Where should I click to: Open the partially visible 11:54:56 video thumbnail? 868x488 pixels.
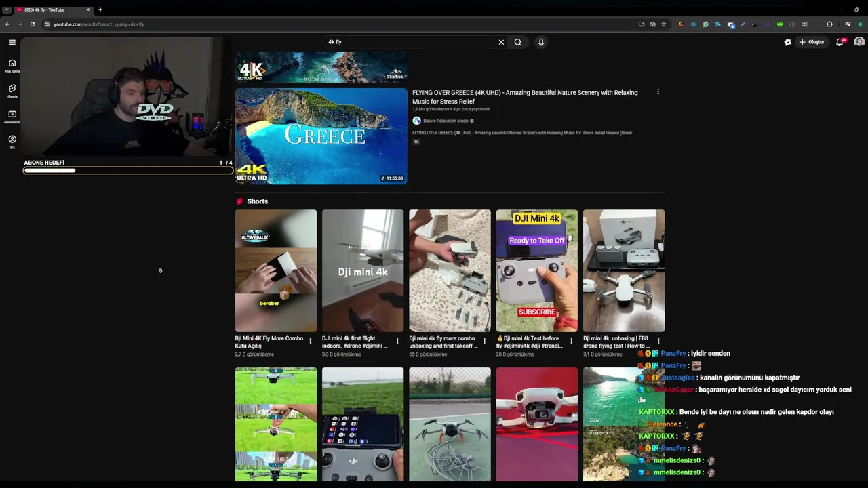[321, 67]
